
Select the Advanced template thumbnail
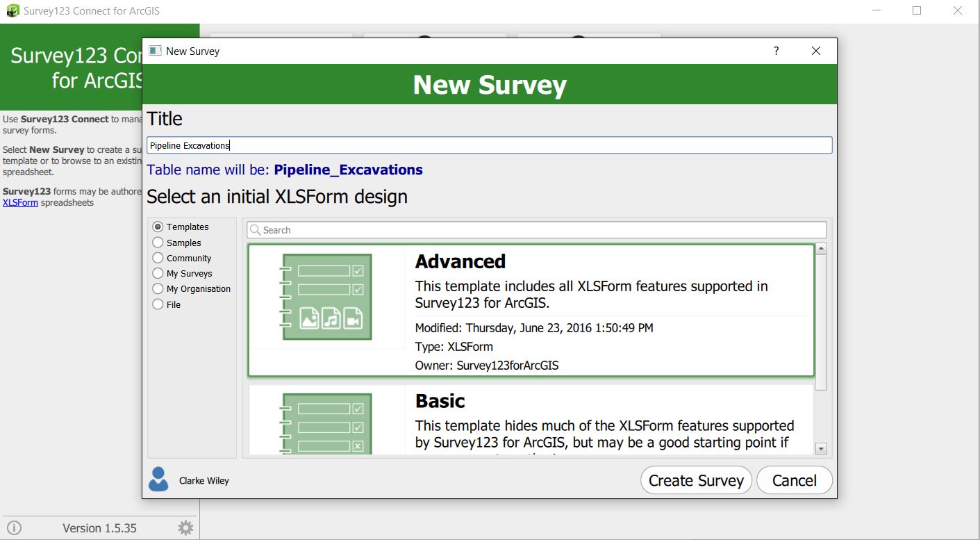326,297
